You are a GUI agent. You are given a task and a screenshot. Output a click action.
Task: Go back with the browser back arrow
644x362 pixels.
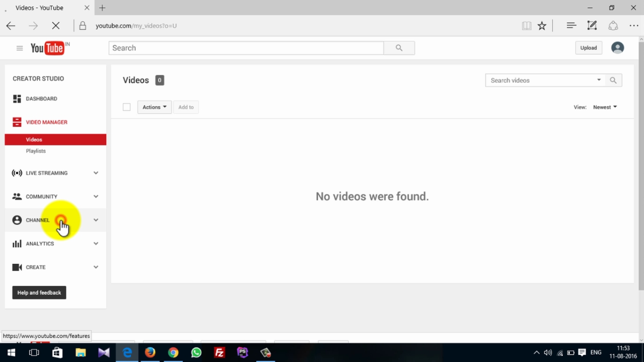click(x=11, y=26)
